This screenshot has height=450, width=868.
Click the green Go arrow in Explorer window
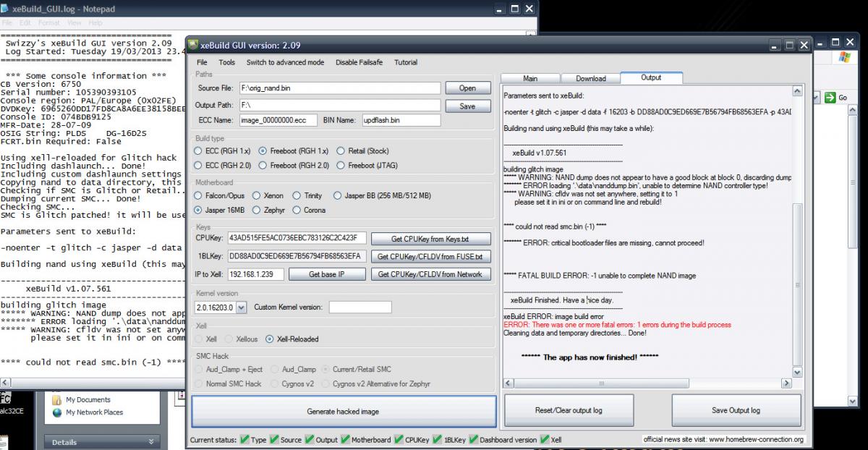830,97
